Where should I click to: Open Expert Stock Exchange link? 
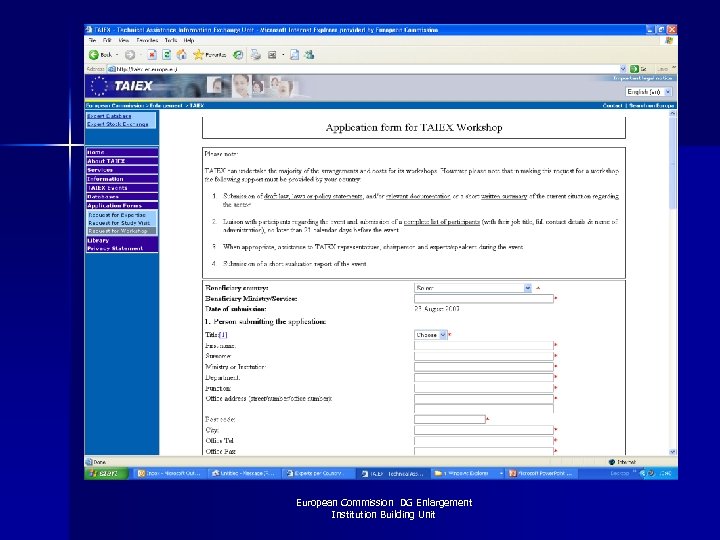point(118,124)
